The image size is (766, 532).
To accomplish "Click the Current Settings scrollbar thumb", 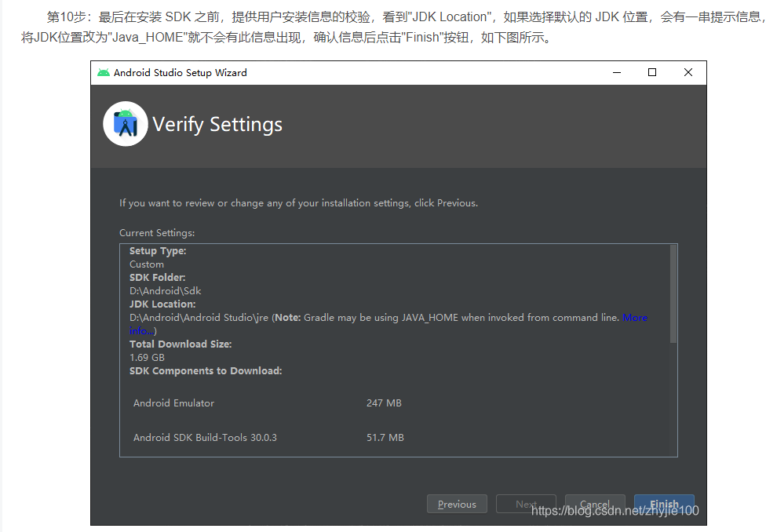I will point(673,293).
